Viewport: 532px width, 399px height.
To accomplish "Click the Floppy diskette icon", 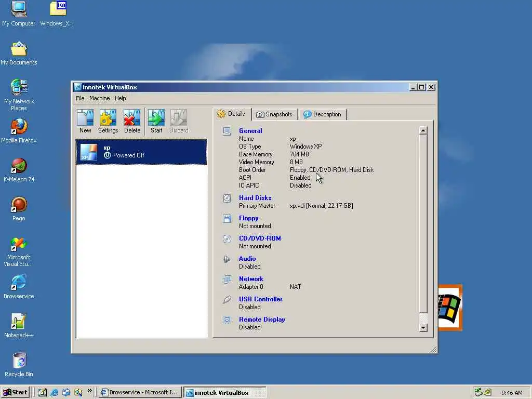I will [x=227, y=219].
